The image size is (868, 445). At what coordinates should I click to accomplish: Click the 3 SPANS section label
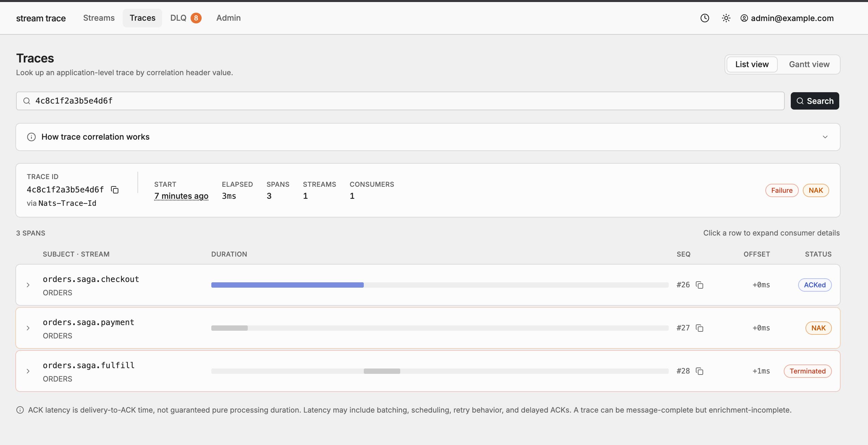point(31,233)
